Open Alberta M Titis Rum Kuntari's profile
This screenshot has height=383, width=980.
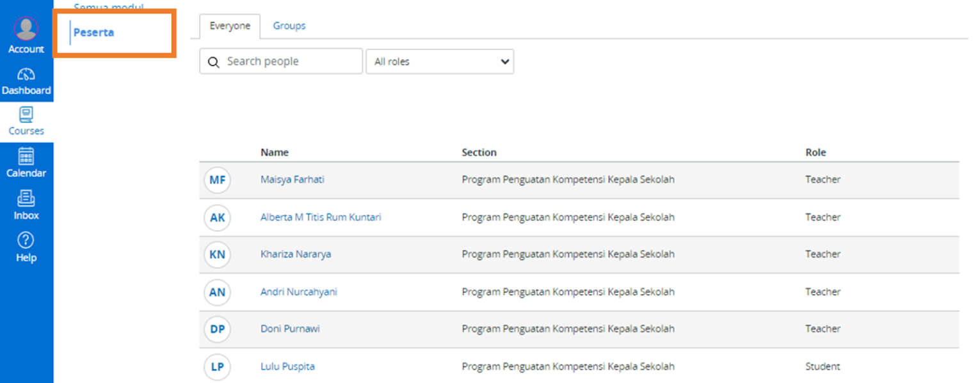click(321, 217)
